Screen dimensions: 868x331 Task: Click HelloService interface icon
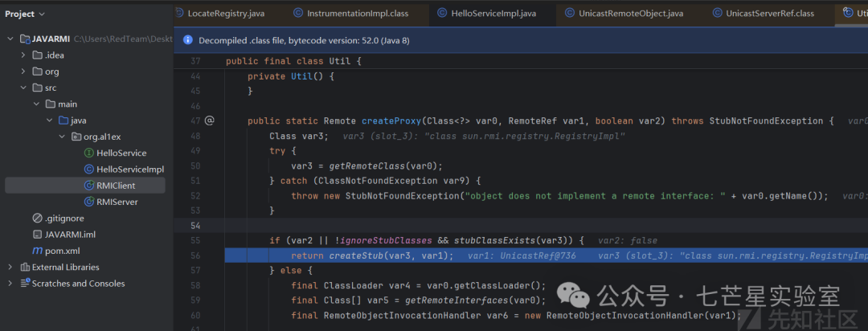88,153
